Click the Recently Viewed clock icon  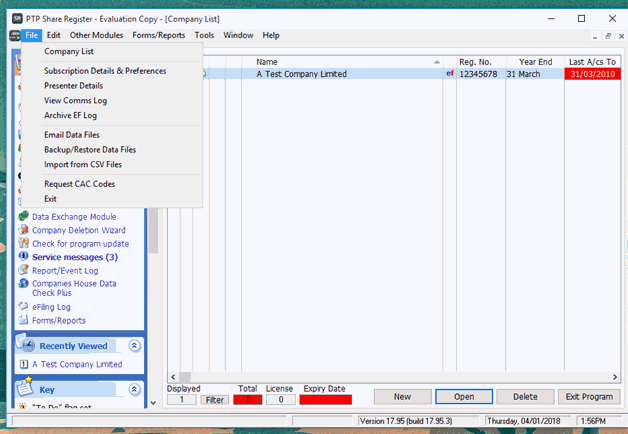click(x=26, y=344)
